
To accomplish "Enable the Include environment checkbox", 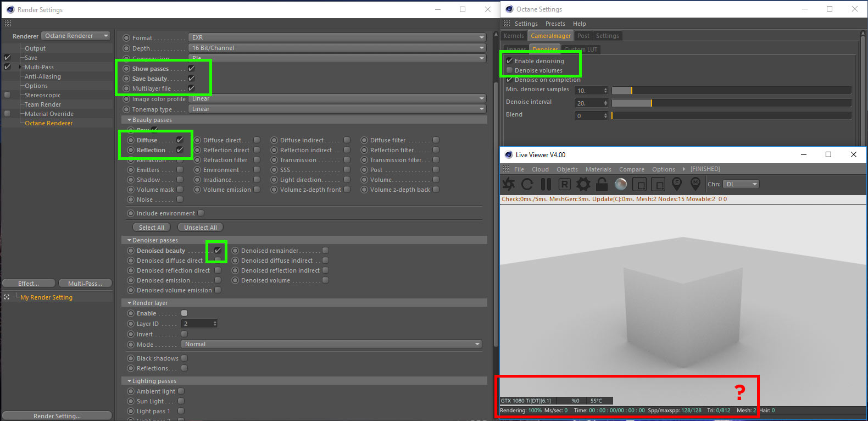I will (201, 213).
